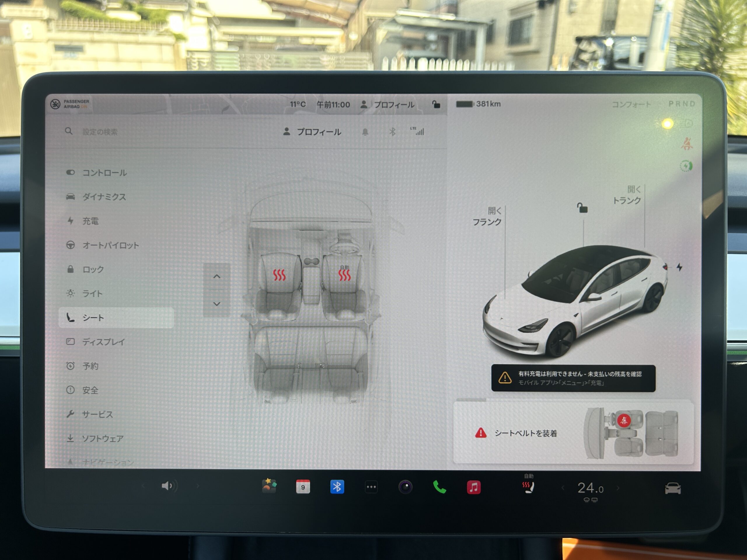The height and width of the screenshot is (560, 747).
Task: Toggle the car door lock icon above car
Action: [582, 208]
